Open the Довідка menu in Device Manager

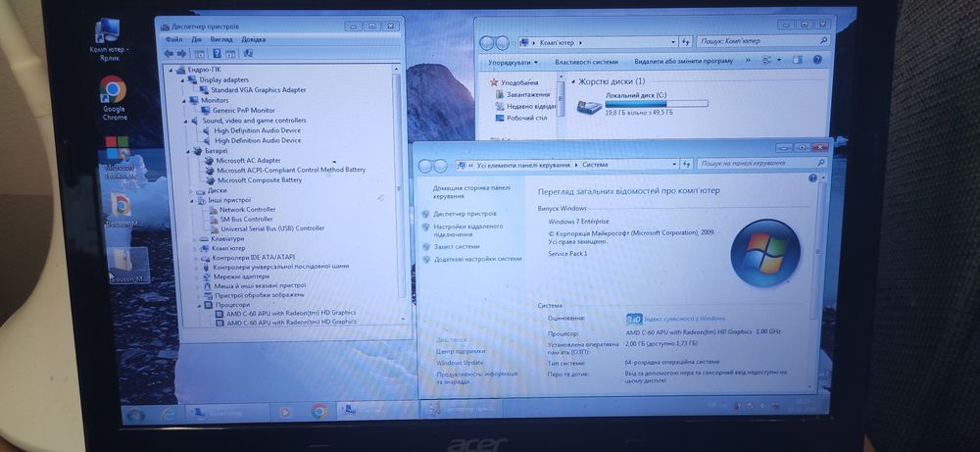coord(253,39)
